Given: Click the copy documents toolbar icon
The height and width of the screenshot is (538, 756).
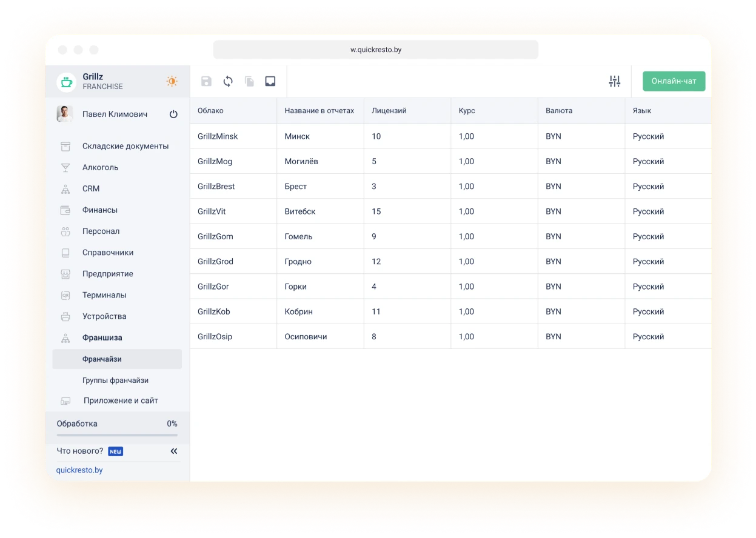Looking at the screenshot, I should tap(249, 81).
